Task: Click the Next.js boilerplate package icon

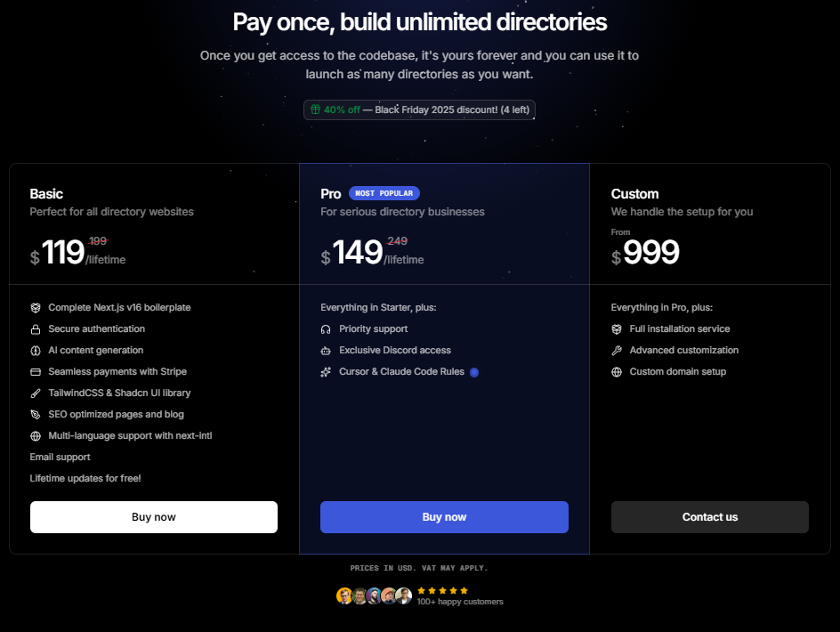Action: 36,308
